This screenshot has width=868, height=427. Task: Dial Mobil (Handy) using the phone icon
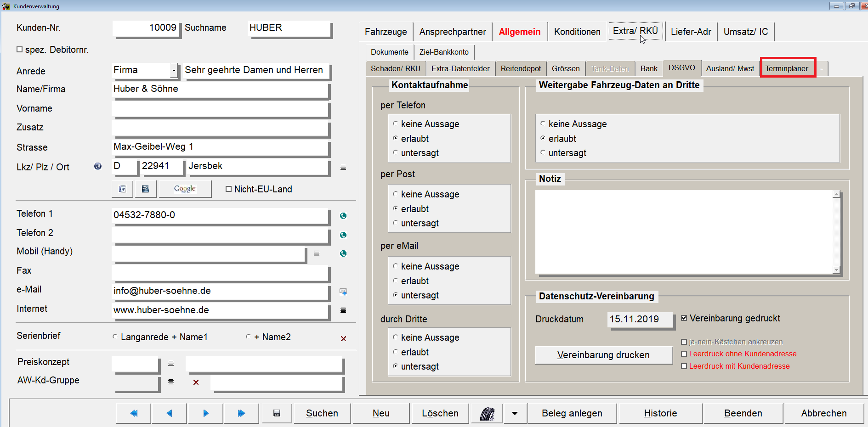point(343,253)
